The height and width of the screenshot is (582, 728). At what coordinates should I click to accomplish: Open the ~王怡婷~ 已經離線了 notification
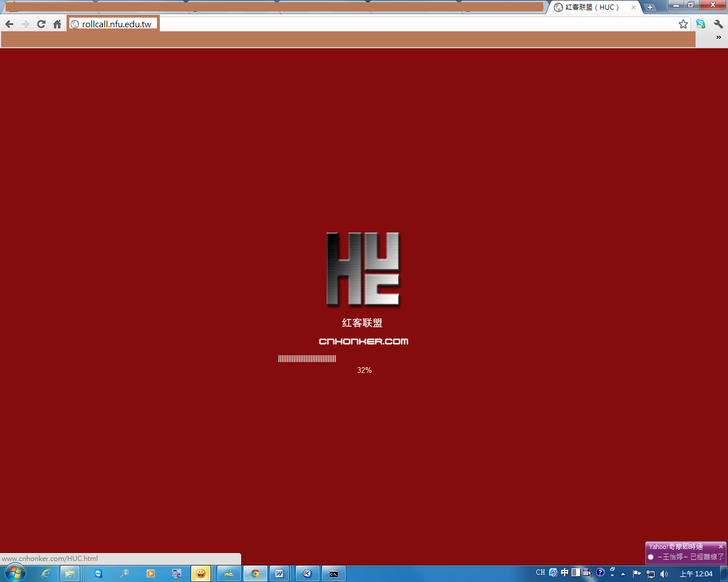[x=690, y=557]
